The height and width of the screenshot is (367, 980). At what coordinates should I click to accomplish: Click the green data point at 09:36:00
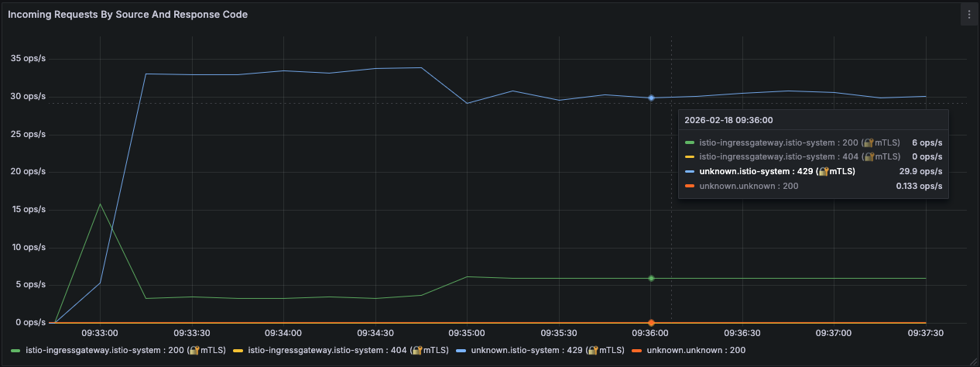coord(651,278)
